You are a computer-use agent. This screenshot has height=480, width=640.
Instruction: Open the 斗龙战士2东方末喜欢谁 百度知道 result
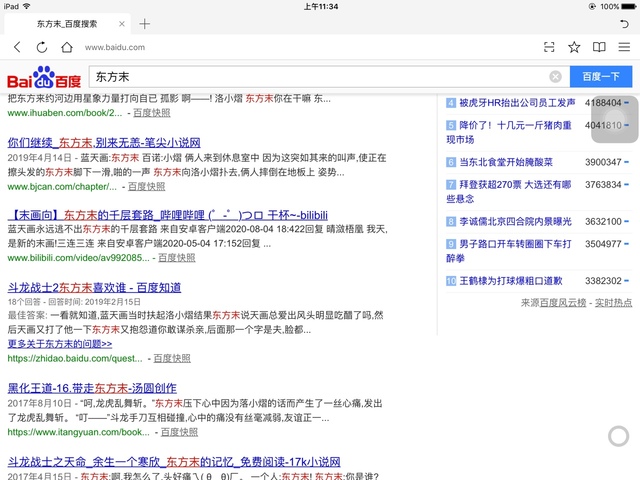point(94,287)
